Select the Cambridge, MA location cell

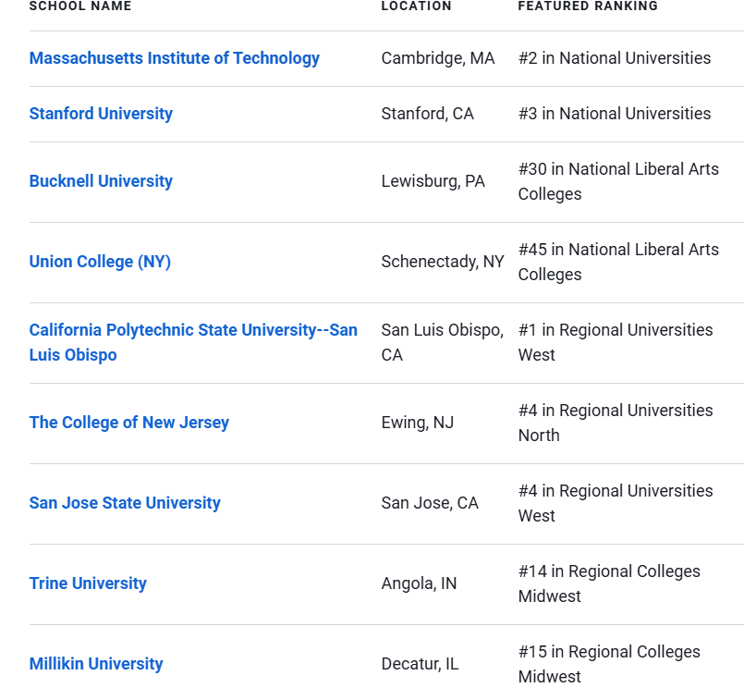[438, 58]
